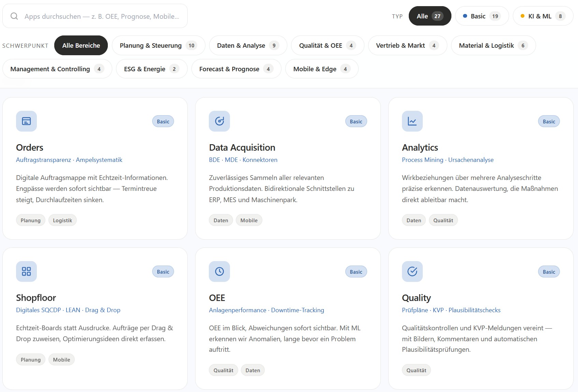Filter by KI & ML type
This screenshot has width=578, height=392.
click(x=543, y=16)
